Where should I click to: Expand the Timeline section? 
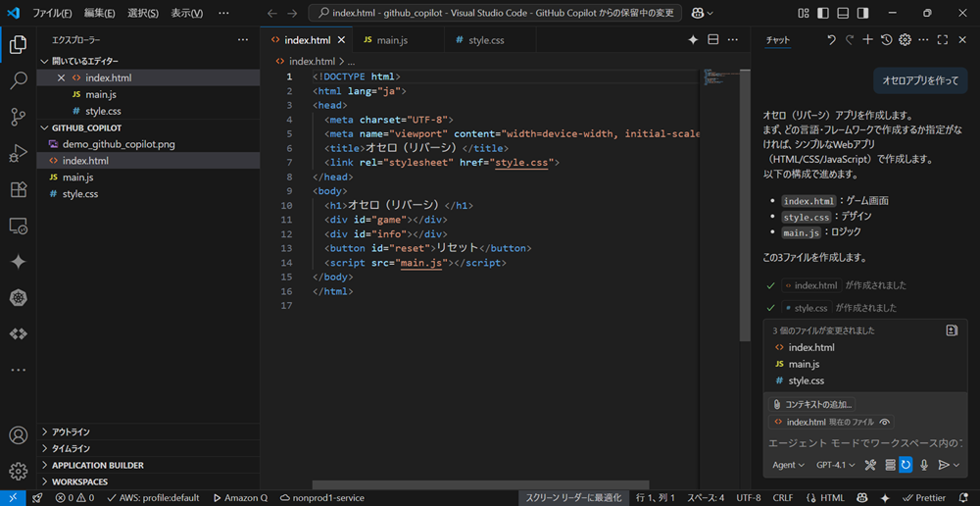[148, 448]
